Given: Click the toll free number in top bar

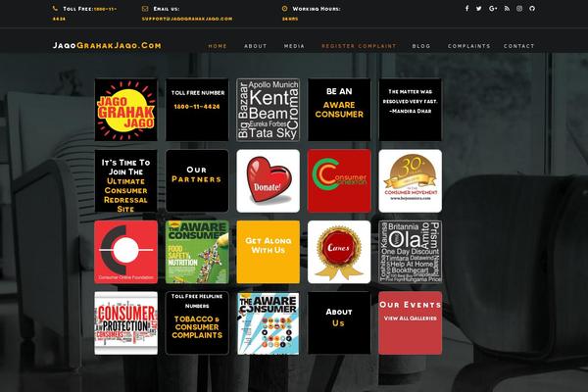Looking at the screenshot, I should (x=84, y=14).
